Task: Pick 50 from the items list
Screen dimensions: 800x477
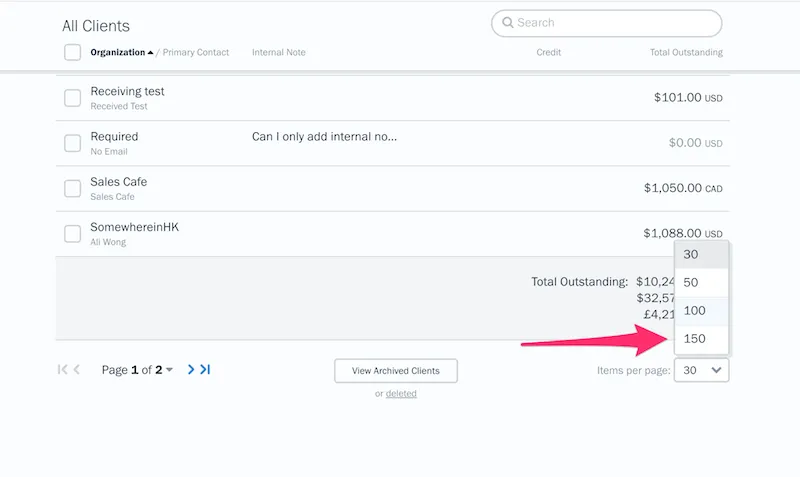Action: [691, 282]
